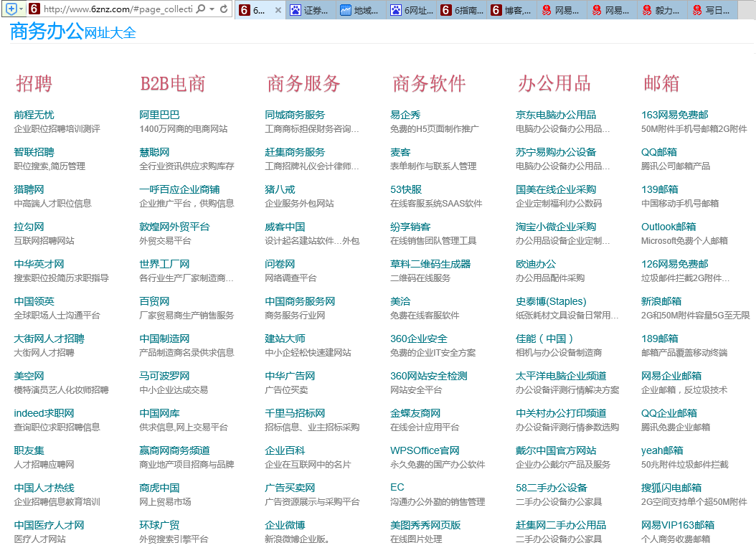Open the Outlook邮箱 link
Screen dimensions: 756x558
point(668,227)
